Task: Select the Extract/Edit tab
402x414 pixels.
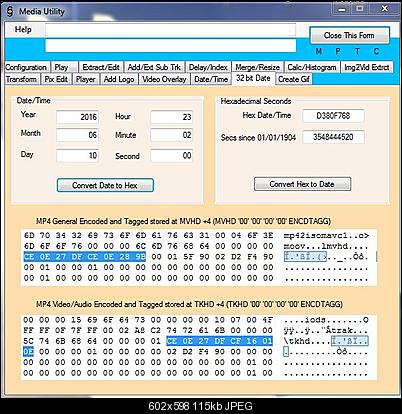Action: point(101,67)
